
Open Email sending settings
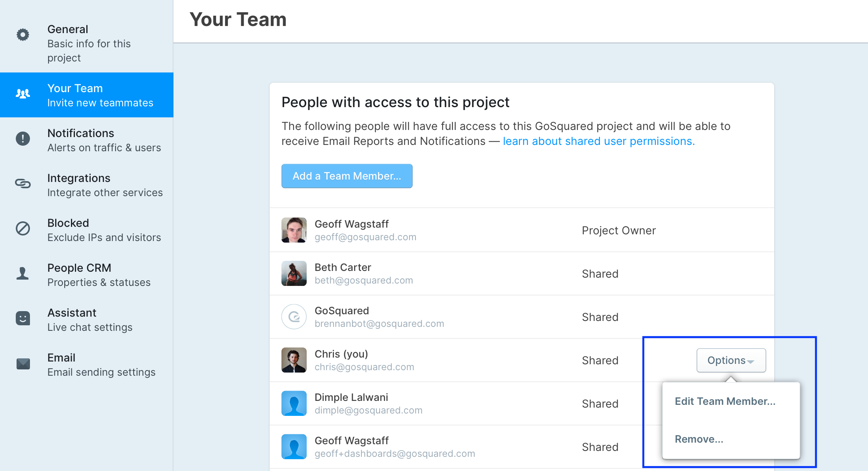coord(87,364)
